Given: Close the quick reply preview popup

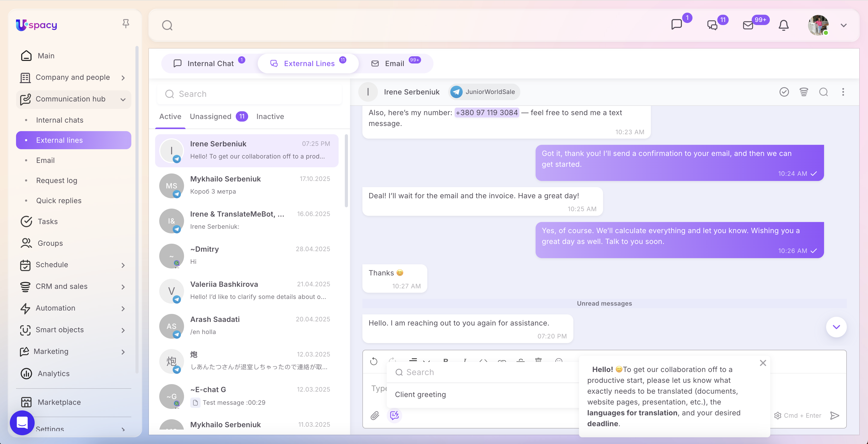Looking at the screenshot, I should point(763,363).
